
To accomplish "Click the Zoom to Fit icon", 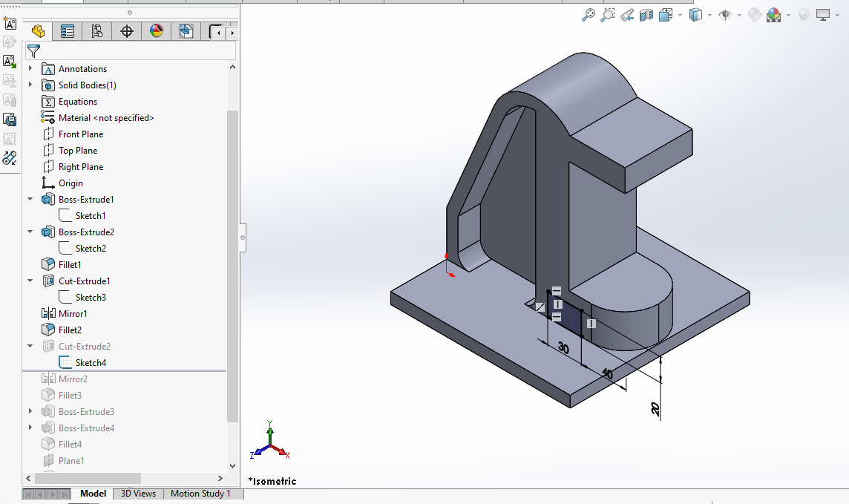I will [x=588, y=15].
